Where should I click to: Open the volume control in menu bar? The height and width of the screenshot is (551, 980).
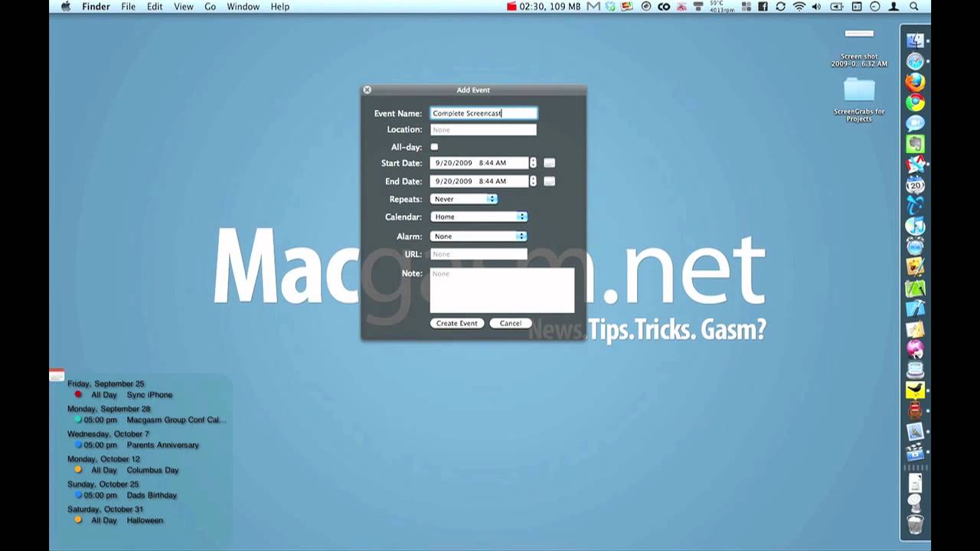click(816, 6)
